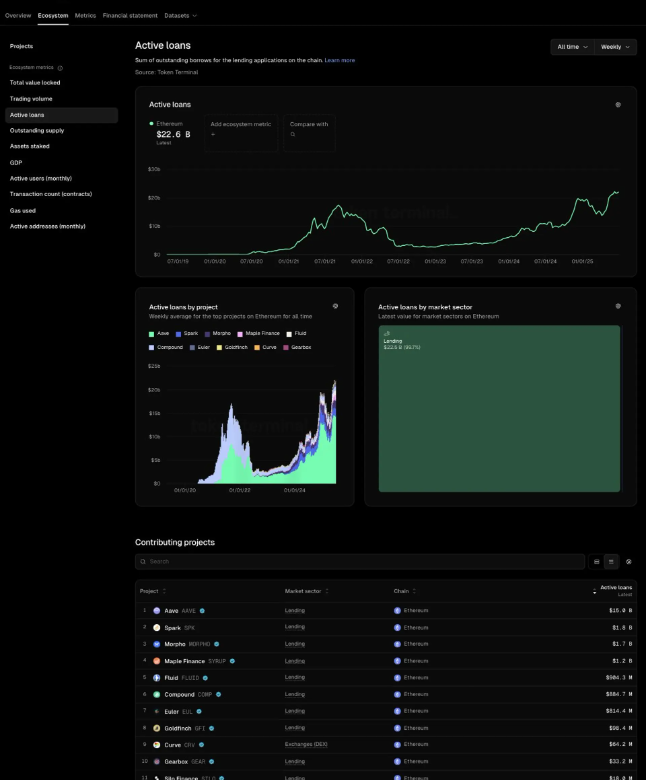Sort table by Market sector column
This screenshot has width=646, height=780.
pos(306,591)
